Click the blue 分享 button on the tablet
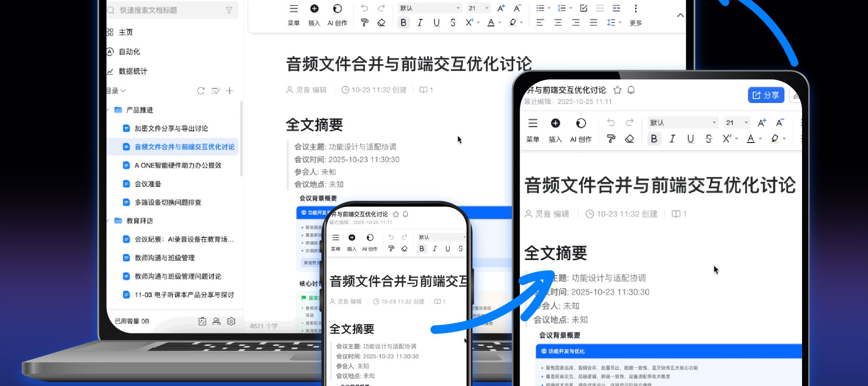The image size is (868, 386). click(766, 95)
